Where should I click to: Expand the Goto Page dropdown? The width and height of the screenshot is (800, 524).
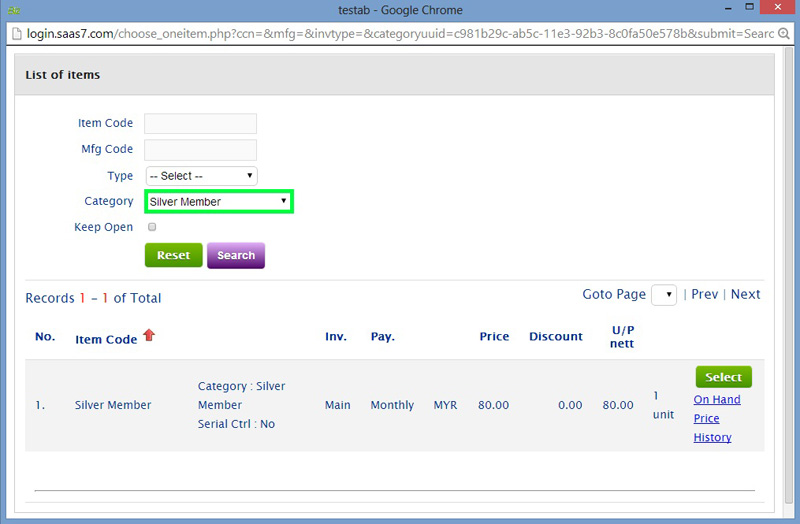tap(664, 295)
